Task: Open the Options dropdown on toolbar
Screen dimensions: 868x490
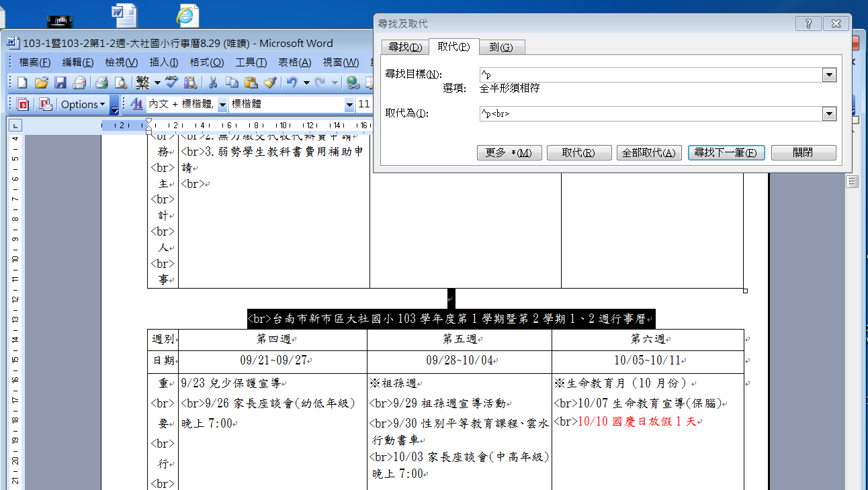Action: click(x=83, y=105)
